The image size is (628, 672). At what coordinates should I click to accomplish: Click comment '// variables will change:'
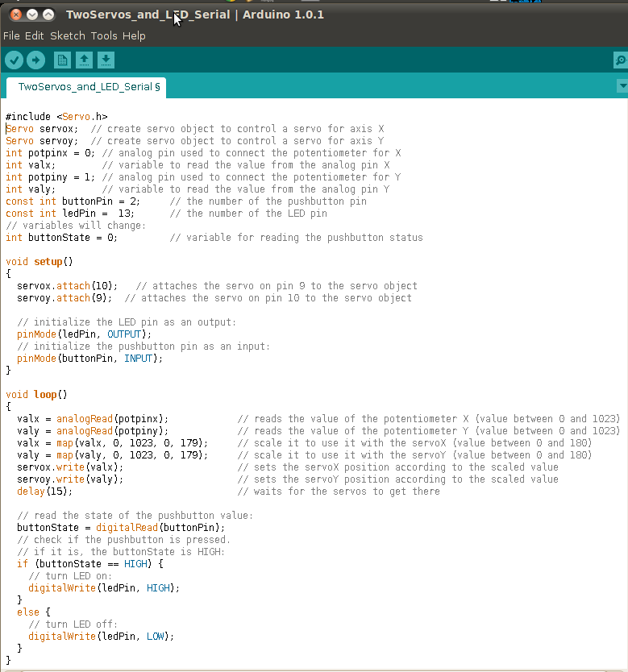click(76, 226)
